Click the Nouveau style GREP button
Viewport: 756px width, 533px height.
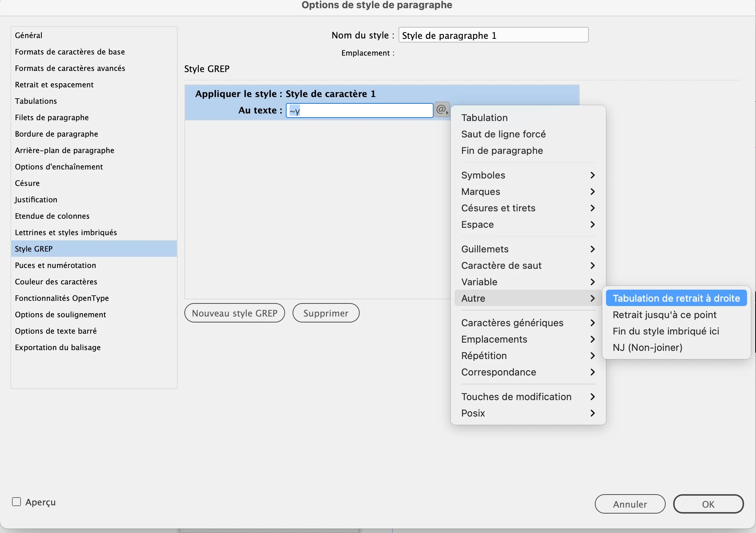[x=234, y=313]
